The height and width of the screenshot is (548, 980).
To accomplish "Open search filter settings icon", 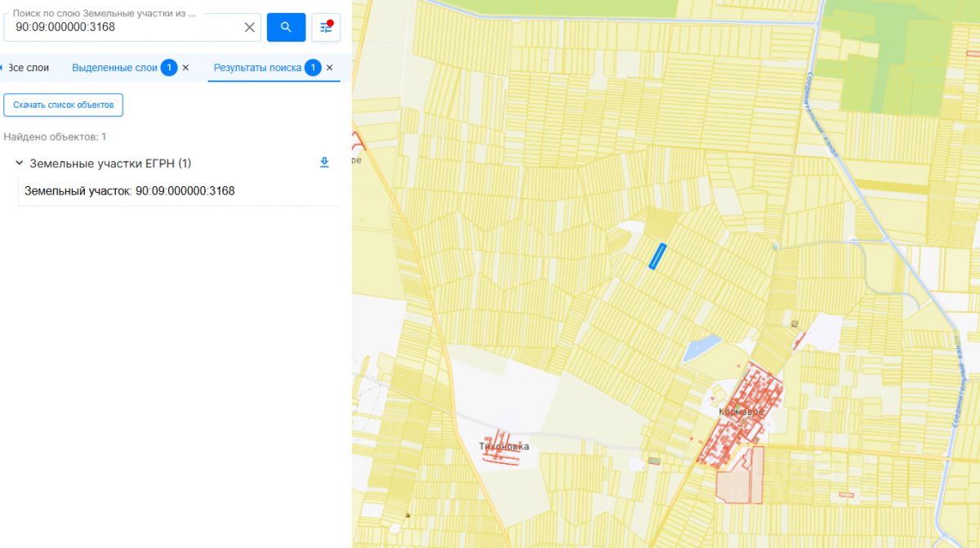I will coord(326,27).
